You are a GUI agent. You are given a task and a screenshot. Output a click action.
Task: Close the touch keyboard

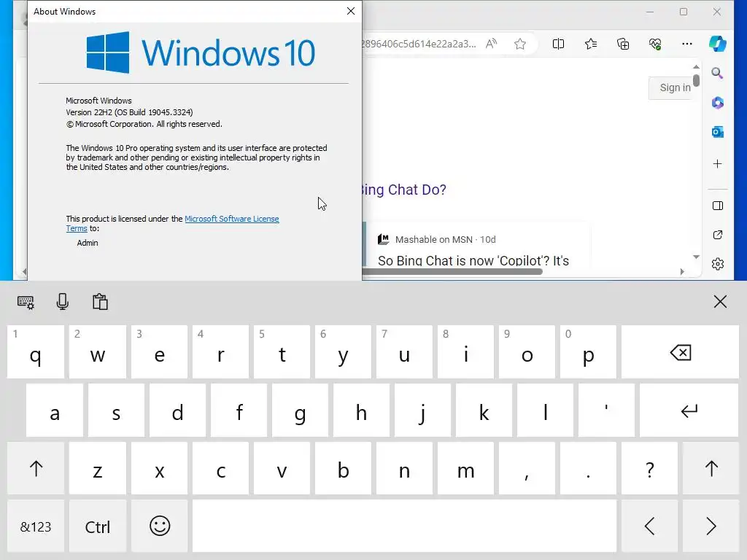720,301
